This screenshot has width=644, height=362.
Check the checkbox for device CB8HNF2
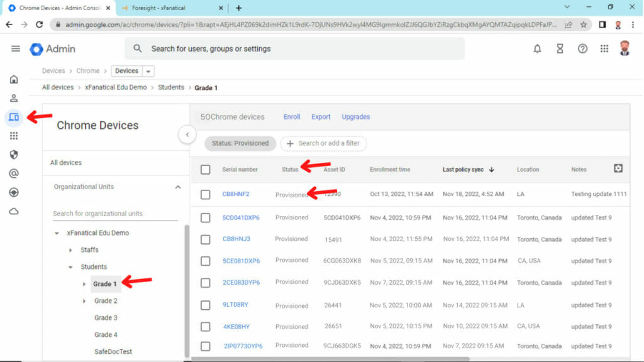pyautogui.click(x=206, y=194)
